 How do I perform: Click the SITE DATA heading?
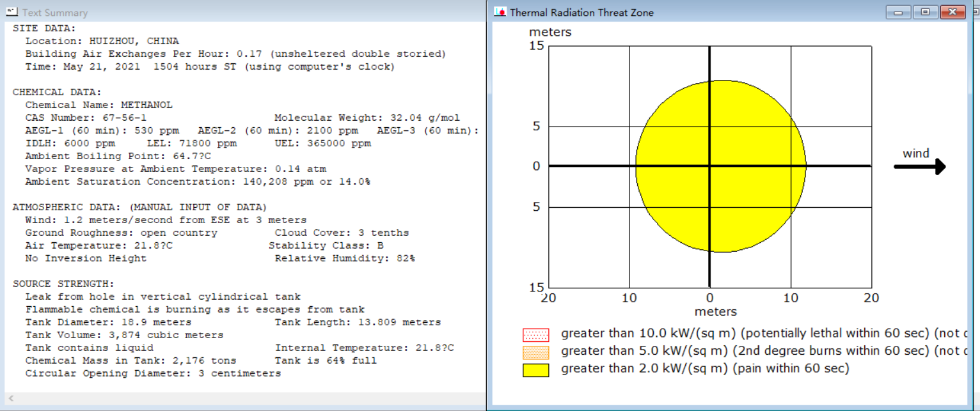coord(44,28)
